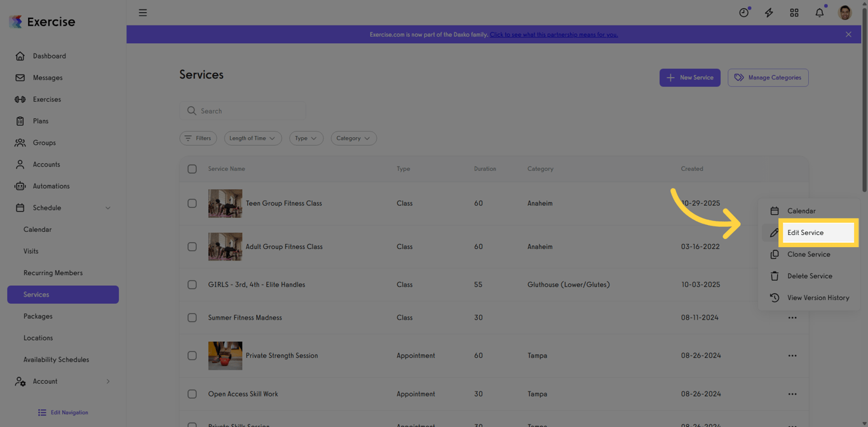Open the Messages envelope icon
This screenshot has height=427, width=868.
20,78
